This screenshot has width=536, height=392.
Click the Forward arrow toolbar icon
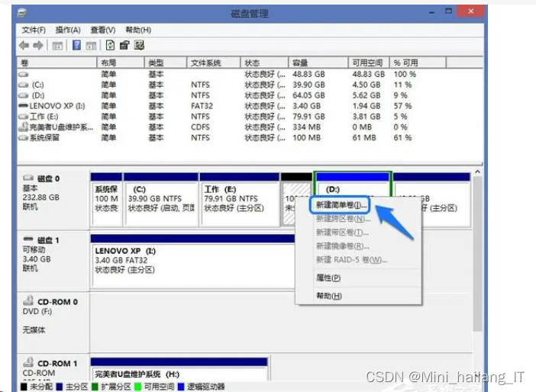tap(38, 45)
